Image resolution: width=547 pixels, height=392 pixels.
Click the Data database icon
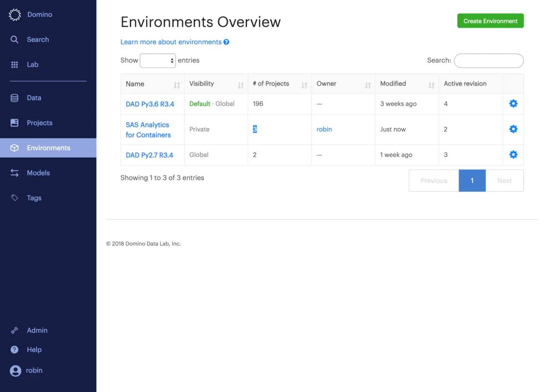(15, 98)
